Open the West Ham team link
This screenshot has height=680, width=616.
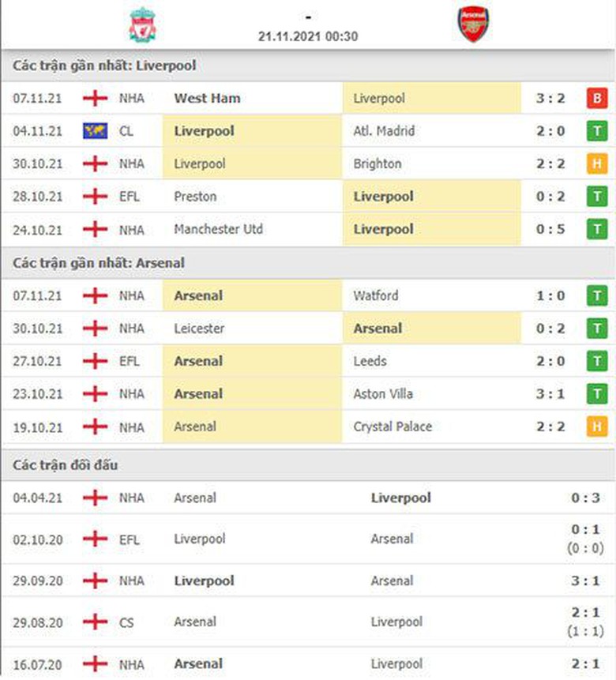207,99
